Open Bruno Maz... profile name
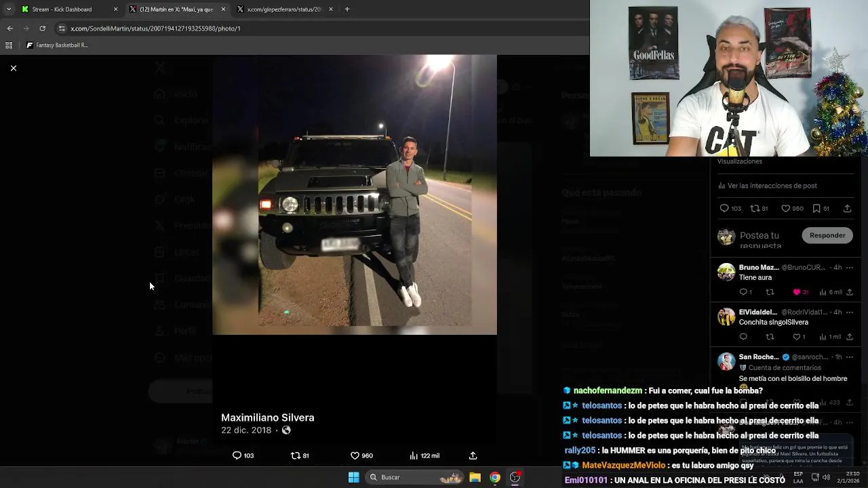Viewport: 868px width, 488px height. click(x=759, y=268)
